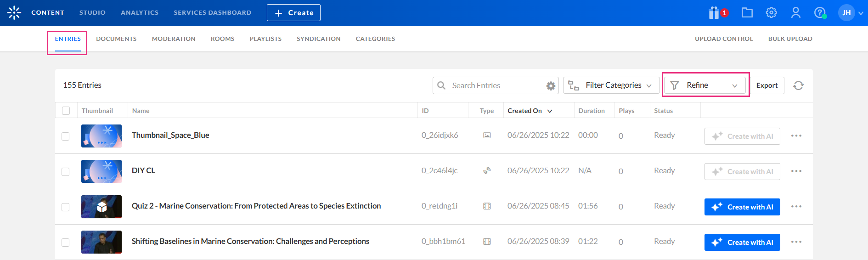This screenshot has width=868, height=260.
Task: Open the folder icon in header
Action: [747, 13]
